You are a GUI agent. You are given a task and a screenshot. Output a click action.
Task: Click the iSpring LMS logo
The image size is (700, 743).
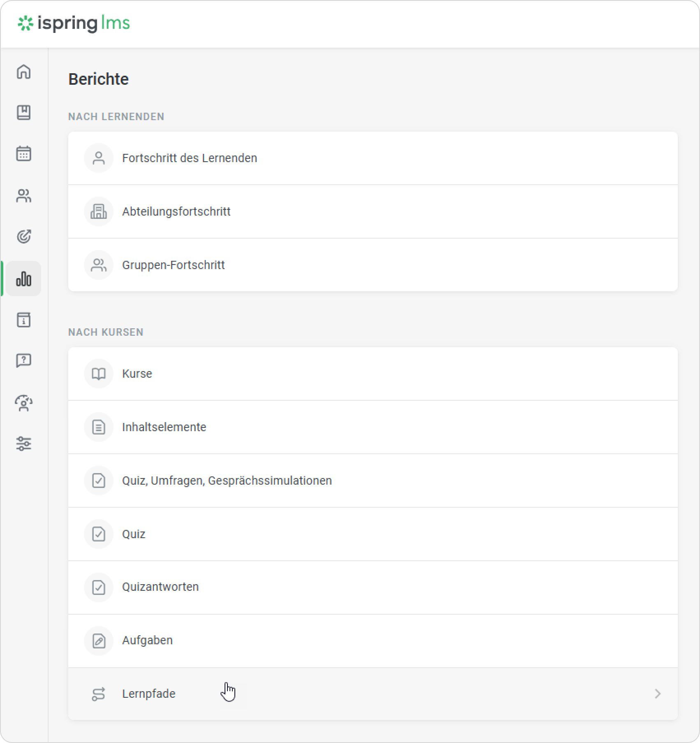tap(74, 23)
